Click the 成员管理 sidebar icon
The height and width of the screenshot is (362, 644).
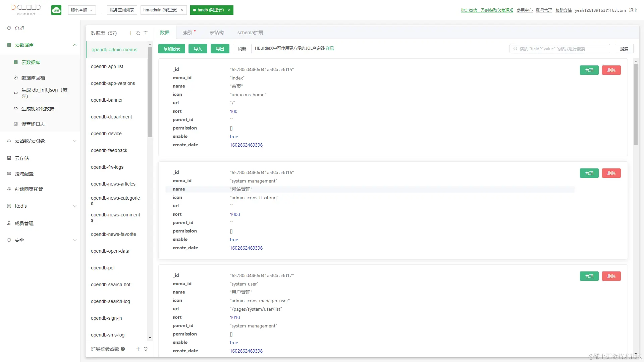tap(9, 223)
